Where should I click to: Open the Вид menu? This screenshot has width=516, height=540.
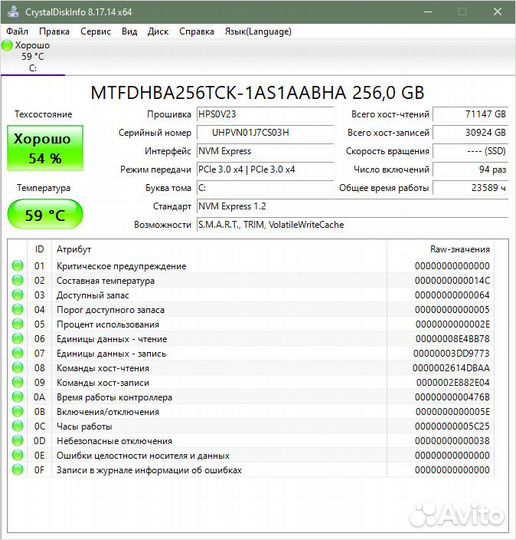[x=129, y=31]
